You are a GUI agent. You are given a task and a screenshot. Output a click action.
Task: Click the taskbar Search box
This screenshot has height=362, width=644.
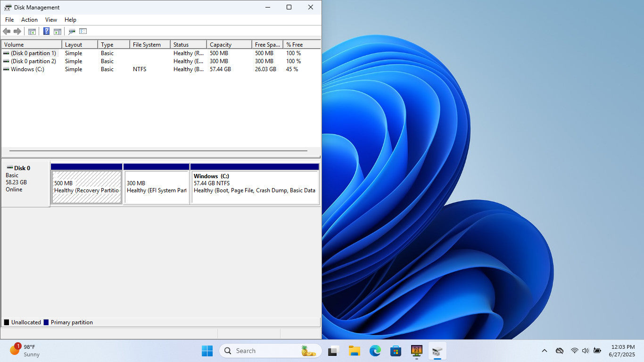(270, 351)
